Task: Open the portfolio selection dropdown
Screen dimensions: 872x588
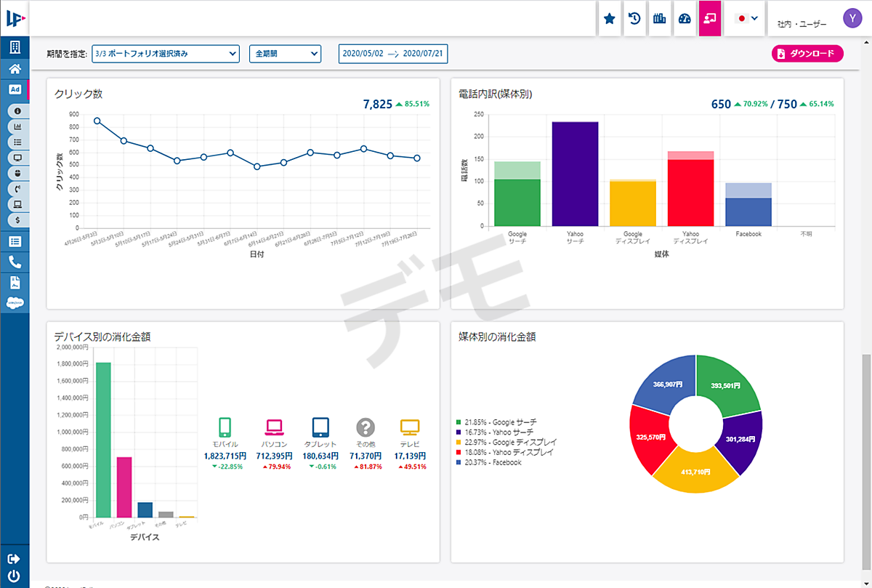Action: (x=166, y=54)
